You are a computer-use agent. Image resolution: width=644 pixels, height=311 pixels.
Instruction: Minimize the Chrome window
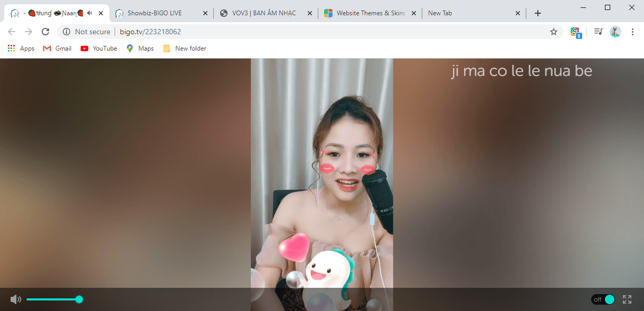(583, 7)
